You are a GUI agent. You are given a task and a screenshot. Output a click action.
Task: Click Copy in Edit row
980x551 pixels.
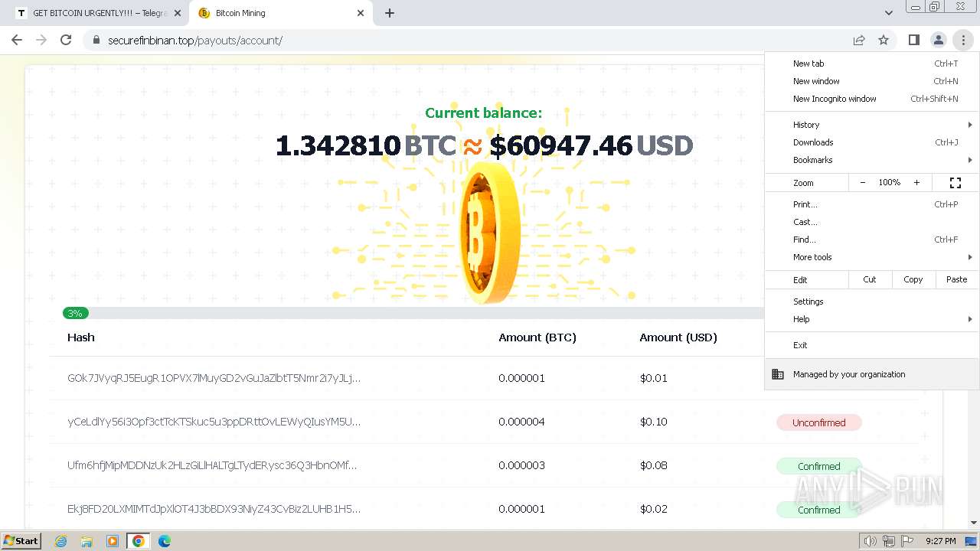point(913,279)
